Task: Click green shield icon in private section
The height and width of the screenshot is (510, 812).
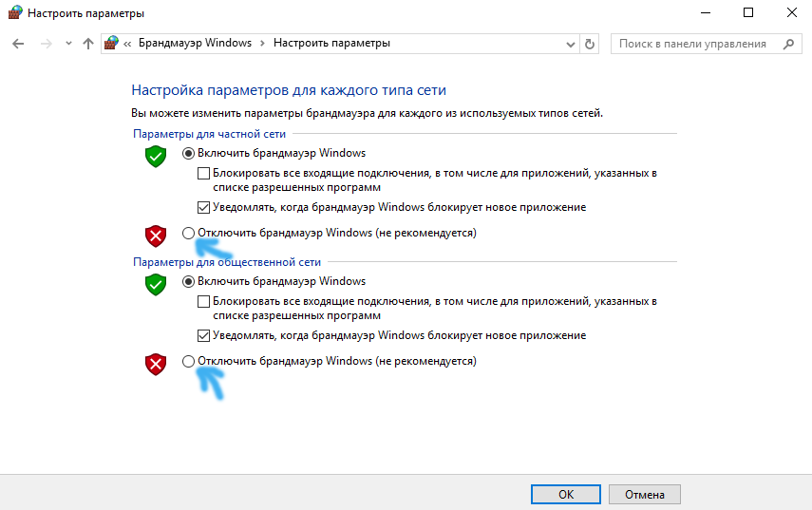Action: point(156,157)
